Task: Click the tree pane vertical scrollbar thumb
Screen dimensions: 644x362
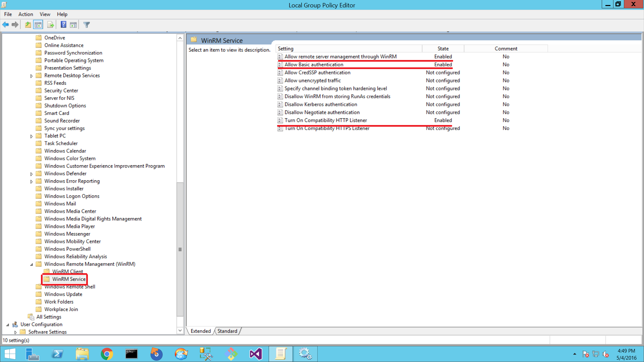Action: [180, 249]
